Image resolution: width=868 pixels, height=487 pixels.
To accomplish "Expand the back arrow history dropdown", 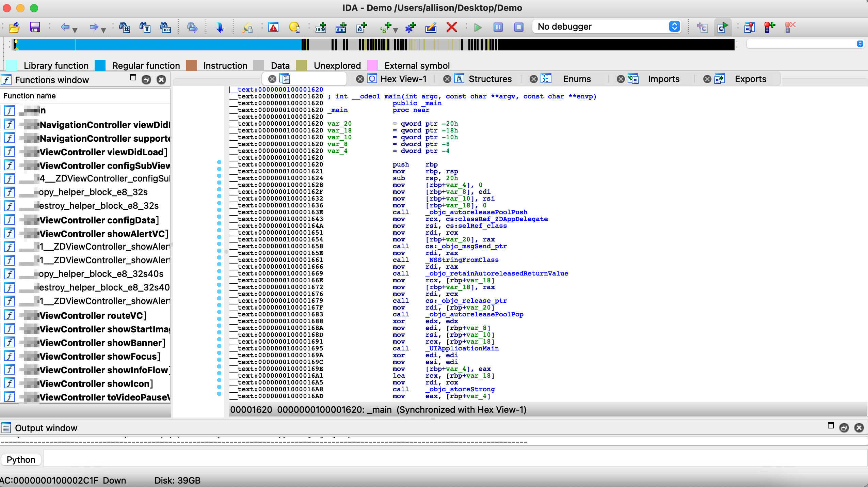I will tap(75, 30).
